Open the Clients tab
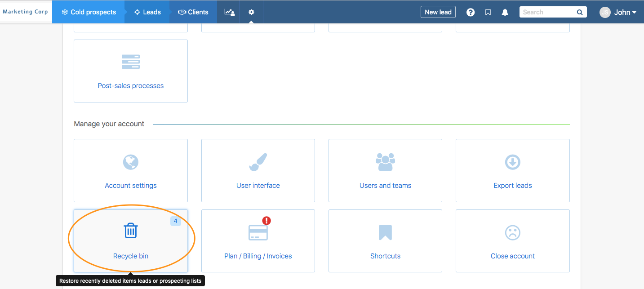This screenshot has width=644, height=289. point(193,12)
